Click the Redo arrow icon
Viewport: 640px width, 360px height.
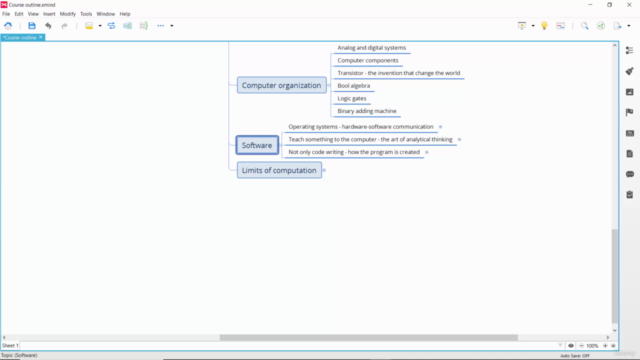click(64, 26)
